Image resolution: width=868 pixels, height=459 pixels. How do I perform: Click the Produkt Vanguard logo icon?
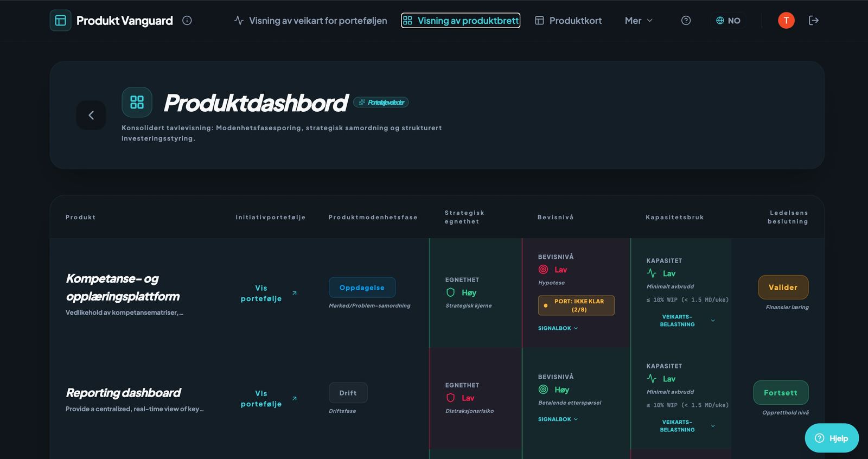point(60,21)
